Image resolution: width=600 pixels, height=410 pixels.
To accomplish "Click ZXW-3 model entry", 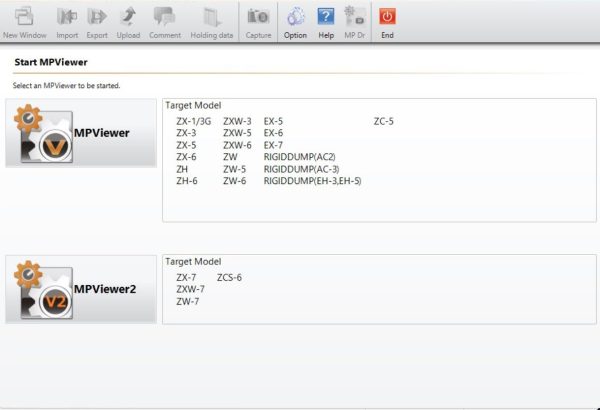I will 237,121.
